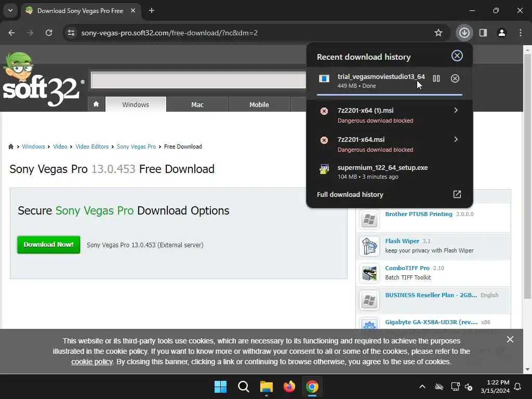Open site information icon in address bar
Screen dimensions: 532x399
(x=71, y=33)
